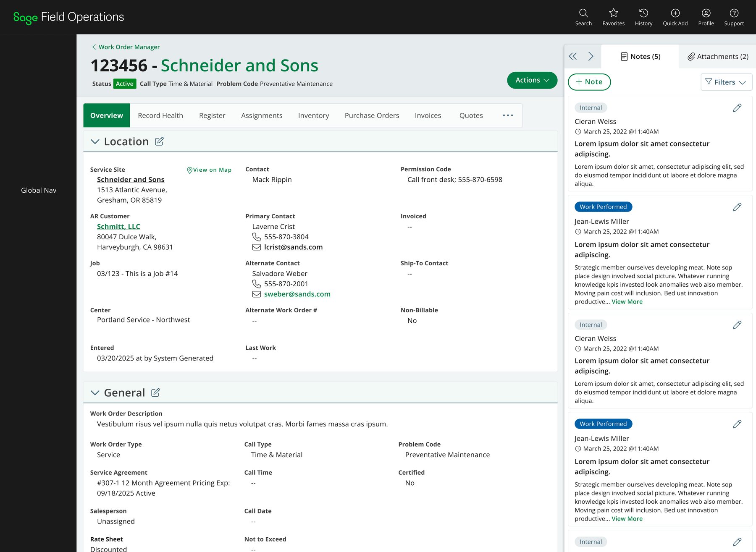
Task: Show more tabs with ellipsis
Action: pos(508,115)
